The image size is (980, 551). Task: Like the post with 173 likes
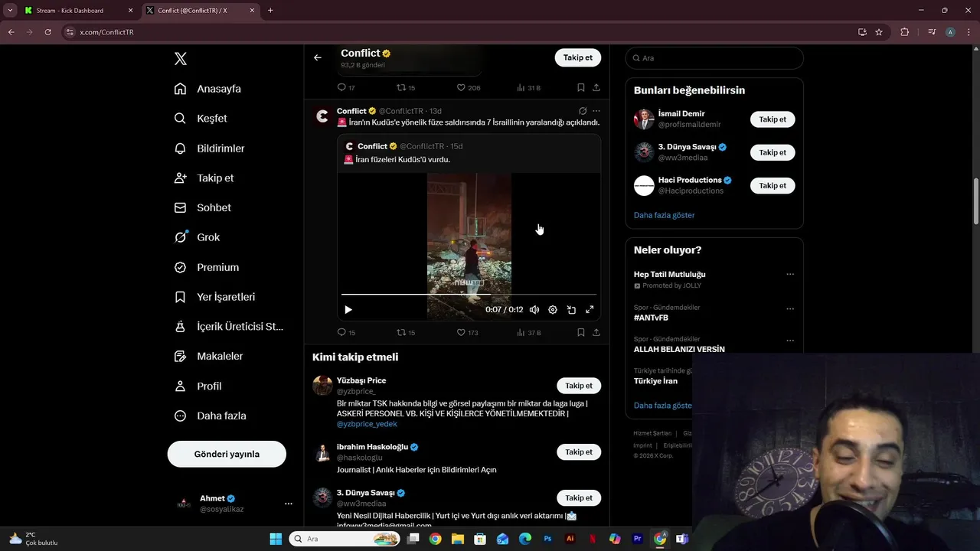click(467, 333)
